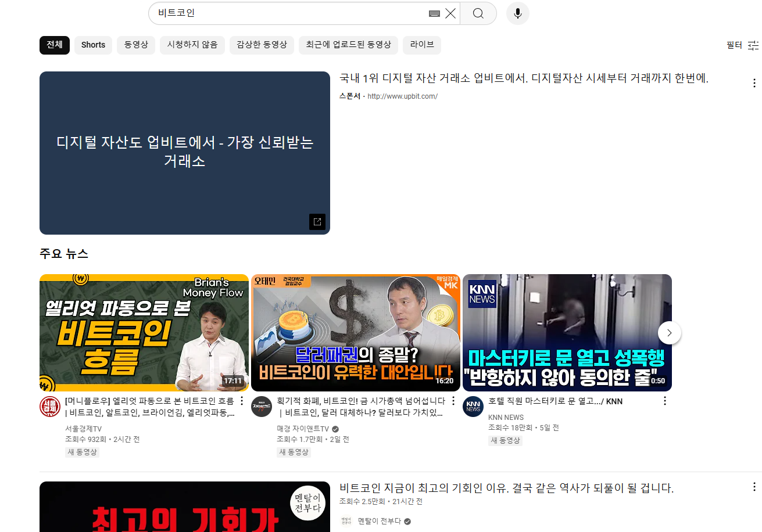Open the on-screen keyboard in search bar
Viewport: 762px width, 532px height.
(x=434, y=13)
